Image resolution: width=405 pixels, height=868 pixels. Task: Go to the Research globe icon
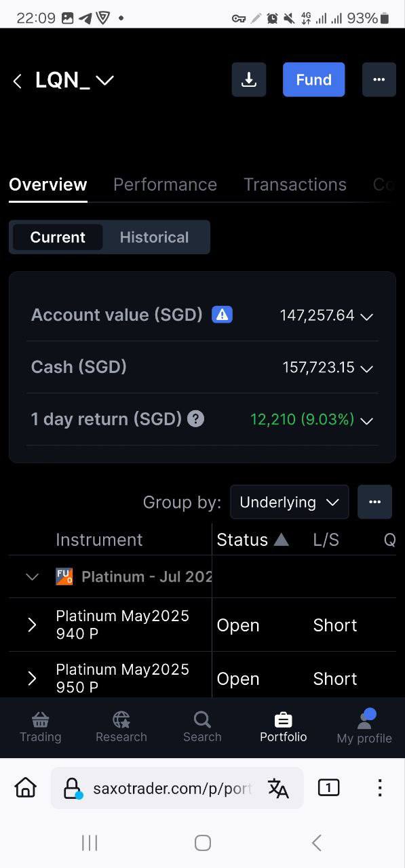pos(121,719)
